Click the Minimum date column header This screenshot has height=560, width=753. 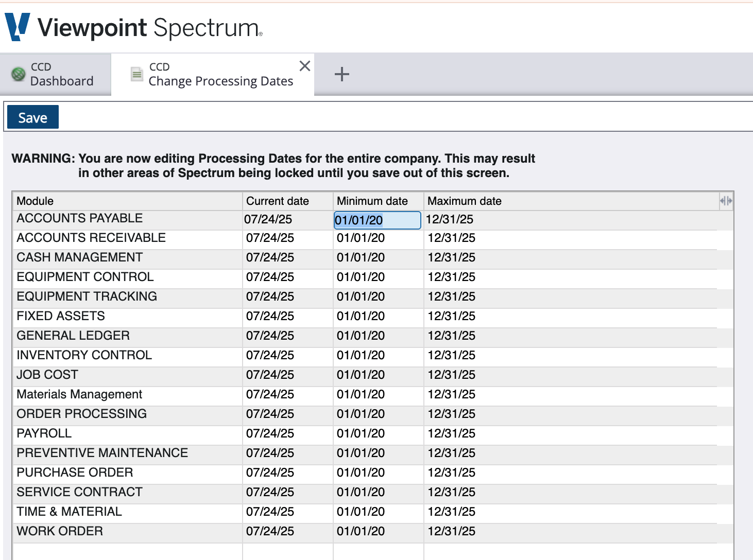[379, 201]
